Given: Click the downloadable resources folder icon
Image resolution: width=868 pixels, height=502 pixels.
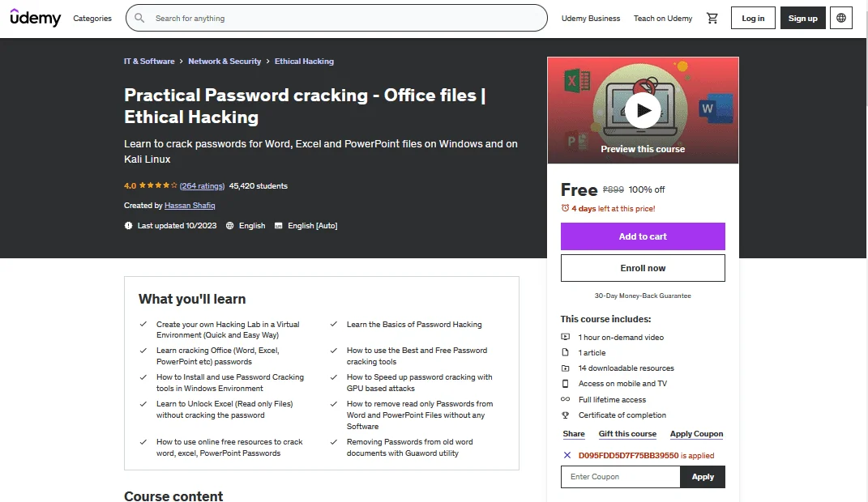Looking at the screenshot, I should tap(565, 368).
